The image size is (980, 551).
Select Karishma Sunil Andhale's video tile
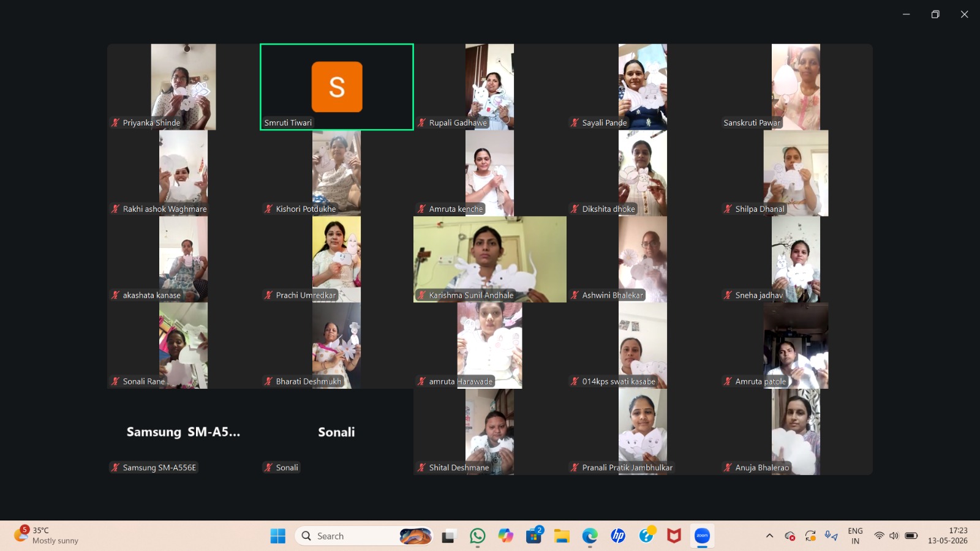coord(490,259)
